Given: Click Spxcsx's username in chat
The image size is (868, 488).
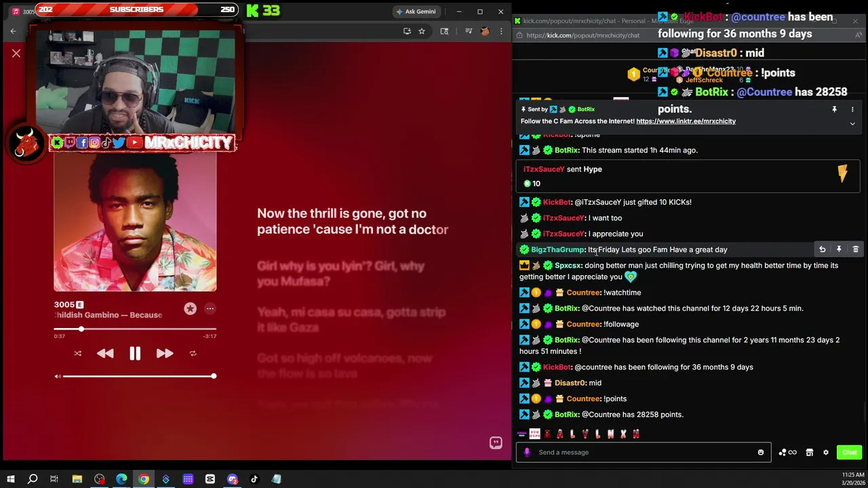Looking at the screenshot, I should click(568, 266).
